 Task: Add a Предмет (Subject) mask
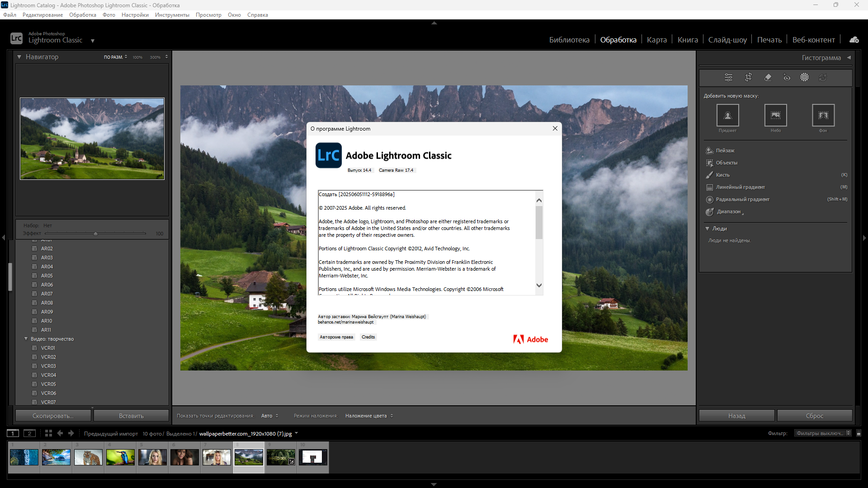[x=728, y=115]
